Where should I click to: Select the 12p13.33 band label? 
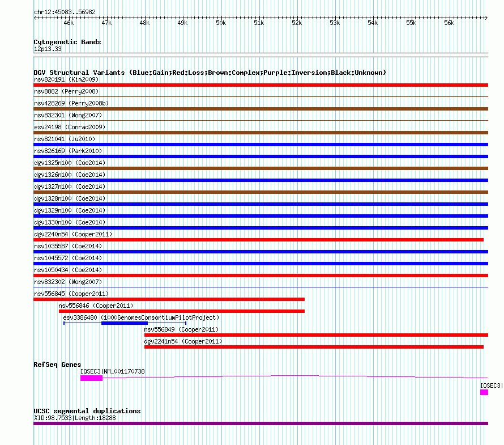[48, 49]
